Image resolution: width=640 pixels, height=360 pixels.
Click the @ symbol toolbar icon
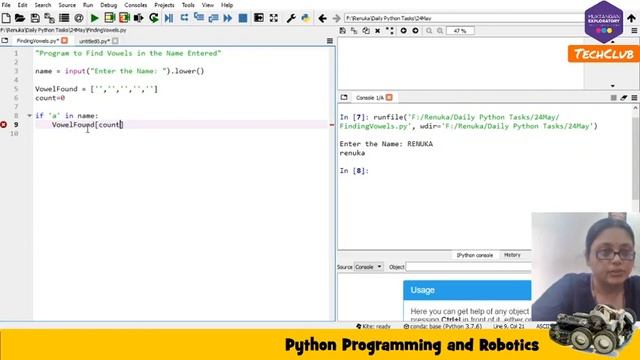point(79,18)
